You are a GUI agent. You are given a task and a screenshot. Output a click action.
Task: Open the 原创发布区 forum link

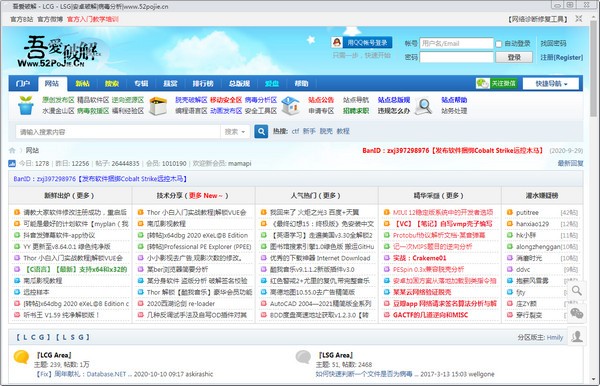click(58, 100)
